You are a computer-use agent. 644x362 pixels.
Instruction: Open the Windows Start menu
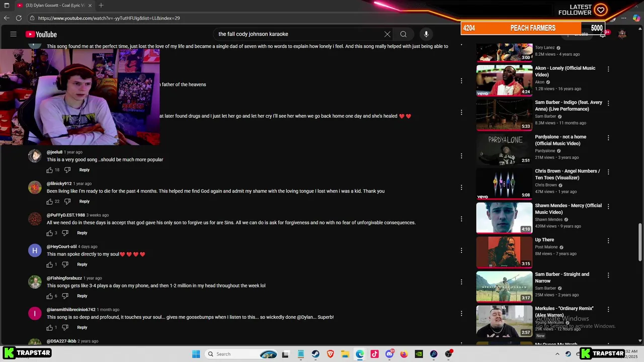196,354
